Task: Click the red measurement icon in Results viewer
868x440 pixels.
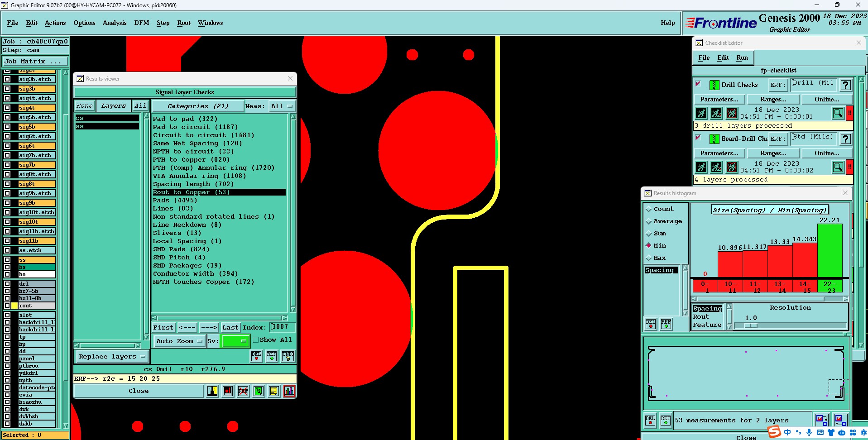Action: tap(228, 391)
